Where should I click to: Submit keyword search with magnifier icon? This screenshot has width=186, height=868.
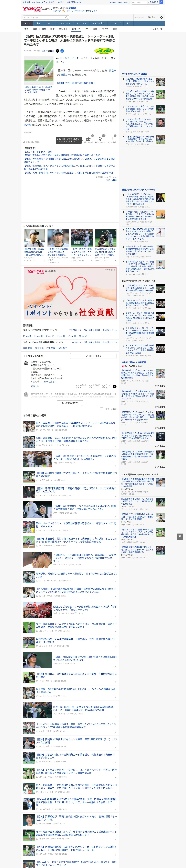(67, 18)
